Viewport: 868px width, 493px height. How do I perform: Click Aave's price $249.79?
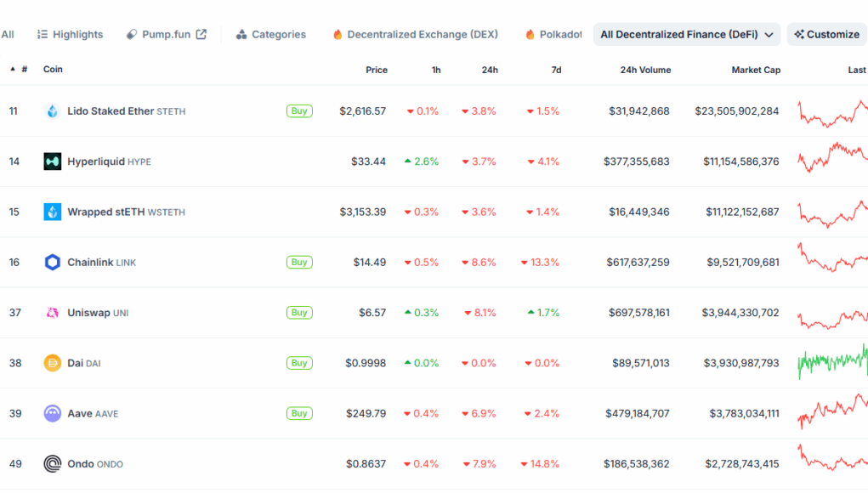366,413
